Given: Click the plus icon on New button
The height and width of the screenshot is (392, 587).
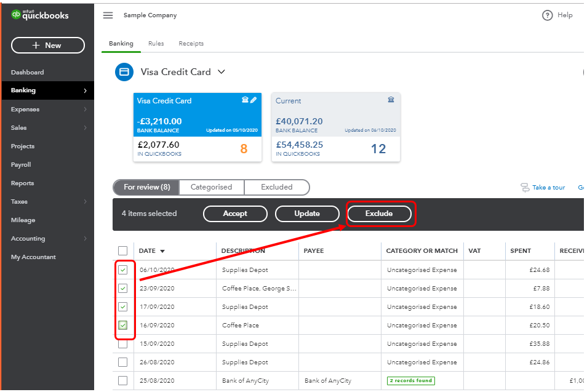Looking at the screenshot, I should (x=36, y=46).
